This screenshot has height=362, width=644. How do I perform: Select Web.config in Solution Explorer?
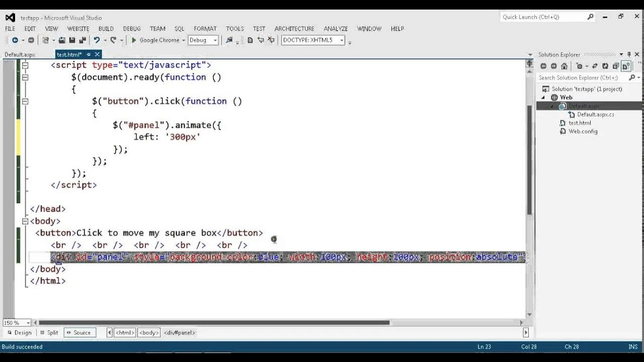tap(583, 132)
